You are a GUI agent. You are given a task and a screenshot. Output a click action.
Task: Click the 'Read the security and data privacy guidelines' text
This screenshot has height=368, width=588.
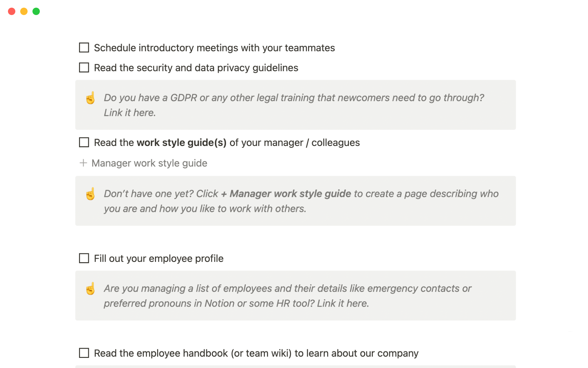[x=196, y=68]
